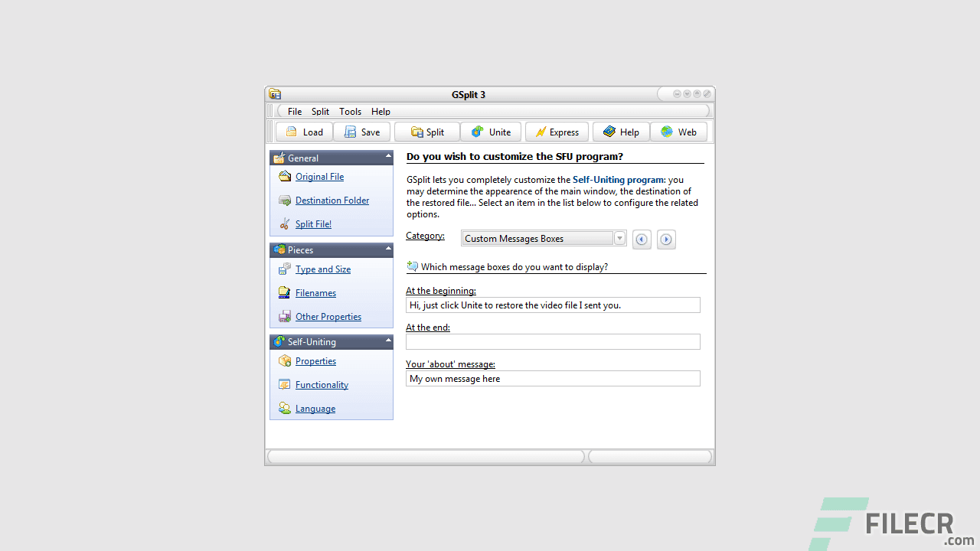The height and width of the screenshot is (551, 980).
Task: Click the message boxes section icon
Action: point(412,266)
